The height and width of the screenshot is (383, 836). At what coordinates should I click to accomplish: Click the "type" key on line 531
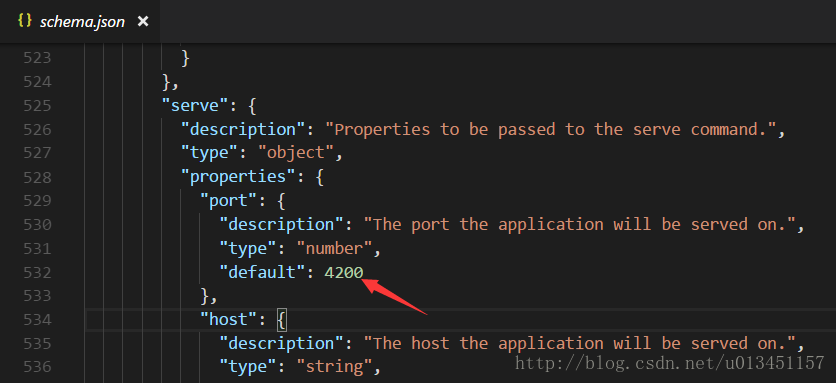coord(248,249)
